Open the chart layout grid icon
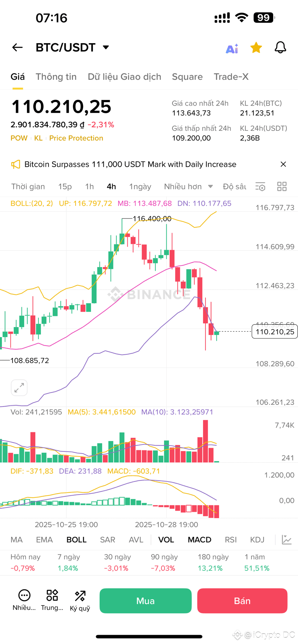Image resolution: width=298 pixels, height=644 pixels. click(282, 187)
